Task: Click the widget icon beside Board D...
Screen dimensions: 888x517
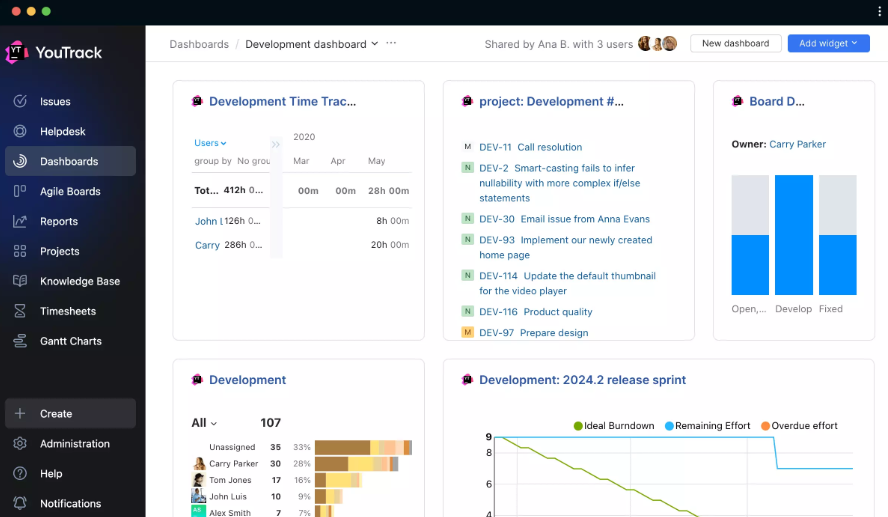Action: click(x=737, y=101)
